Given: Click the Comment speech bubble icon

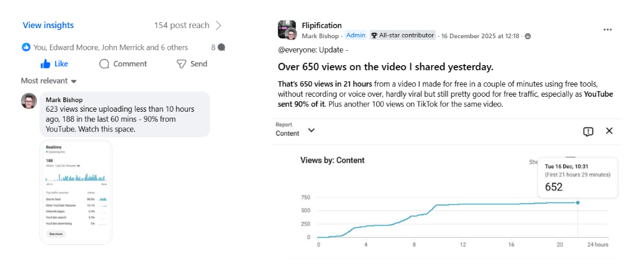Looking at the screenshot, I should click(104, 64).
